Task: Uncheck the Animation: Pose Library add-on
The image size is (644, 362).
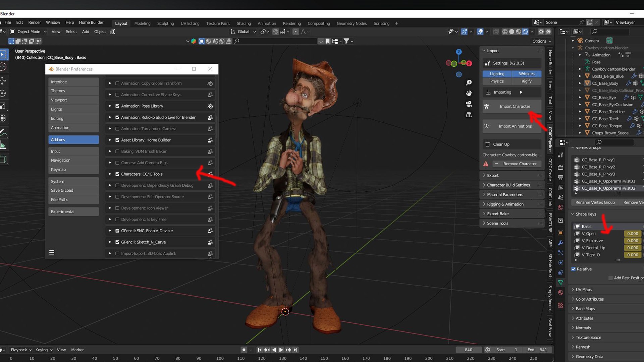Action: pyautogui.click(x=117, y=106)
